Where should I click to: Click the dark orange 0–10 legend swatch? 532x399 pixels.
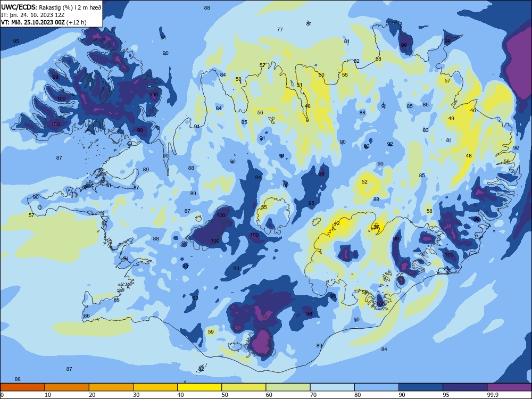point(22,387)
